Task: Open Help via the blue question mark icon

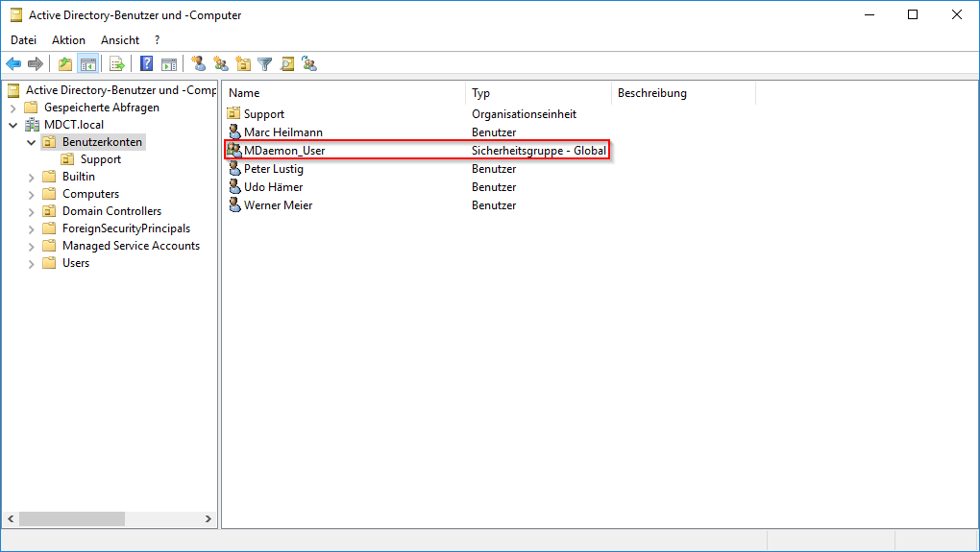Action: tap(147, 64)
